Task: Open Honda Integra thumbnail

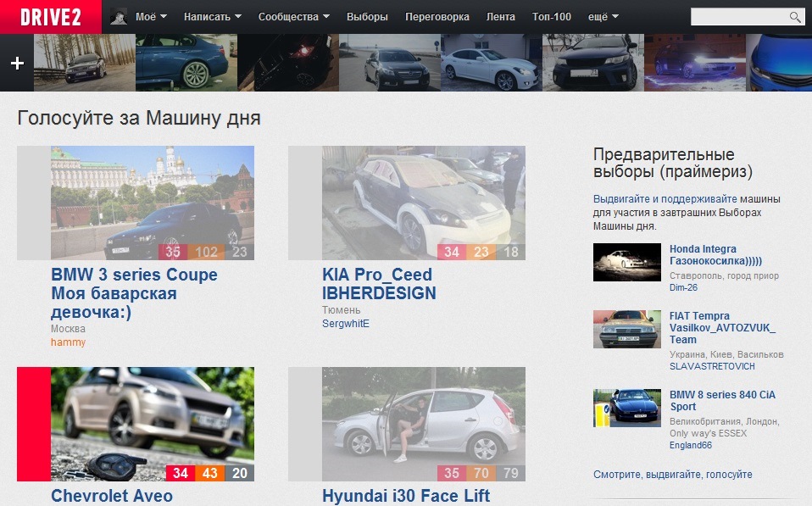Action: [x=627, y=262]
